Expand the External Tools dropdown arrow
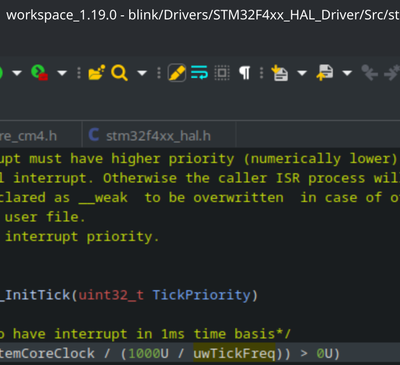The image size is (400, 365). pyautogui.click(x=62, y=73)
